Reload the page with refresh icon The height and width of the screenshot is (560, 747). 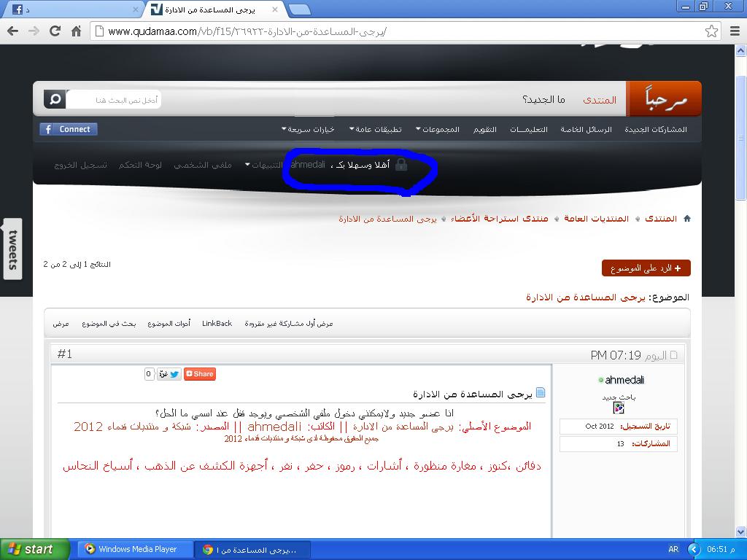(55, 31)
